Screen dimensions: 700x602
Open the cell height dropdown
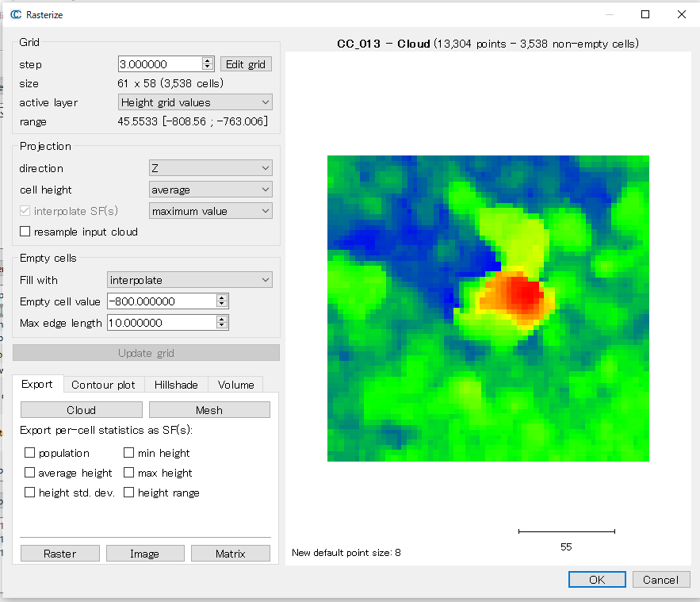pos(210,190)
